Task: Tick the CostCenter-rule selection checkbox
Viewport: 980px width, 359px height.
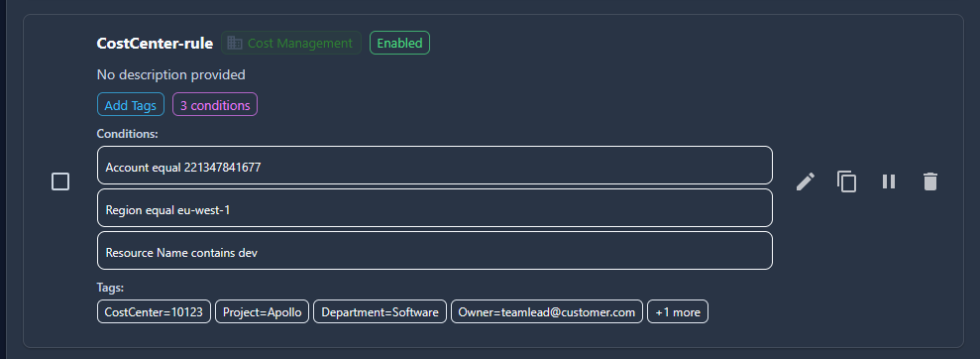Action: point(60,182)
